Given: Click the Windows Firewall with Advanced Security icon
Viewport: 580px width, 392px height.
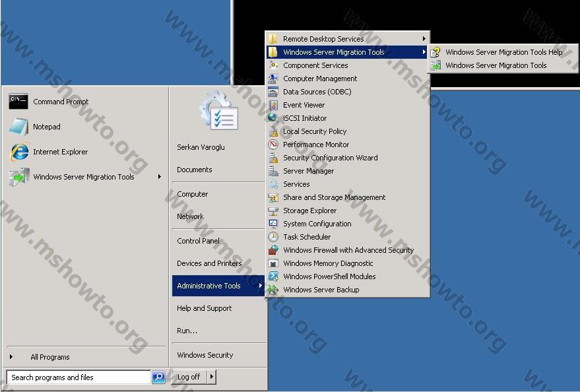Looking at the screenshot, I should [x=273, y=250].
